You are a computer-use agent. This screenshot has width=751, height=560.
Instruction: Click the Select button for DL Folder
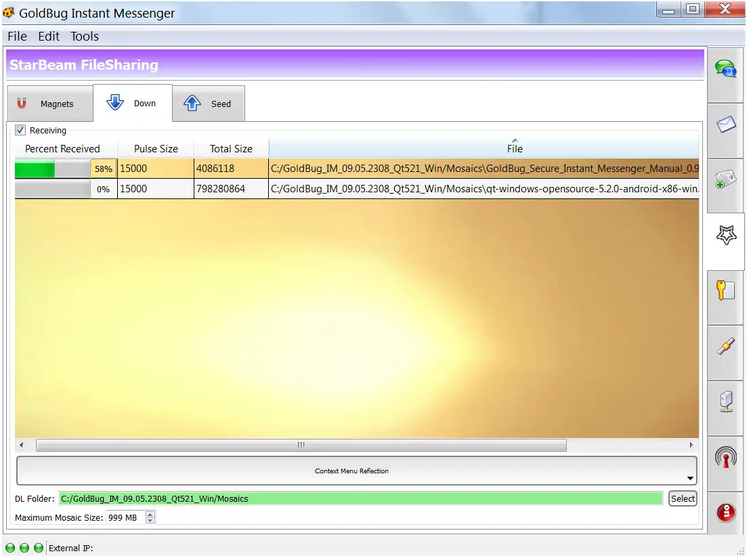pos(683,498)
